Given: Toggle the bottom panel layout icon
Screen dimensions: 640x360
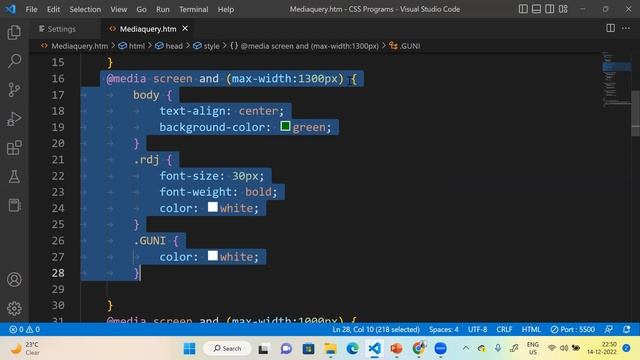Looking at the screenshot, I should pyautogui.click(x=536, y=9).
